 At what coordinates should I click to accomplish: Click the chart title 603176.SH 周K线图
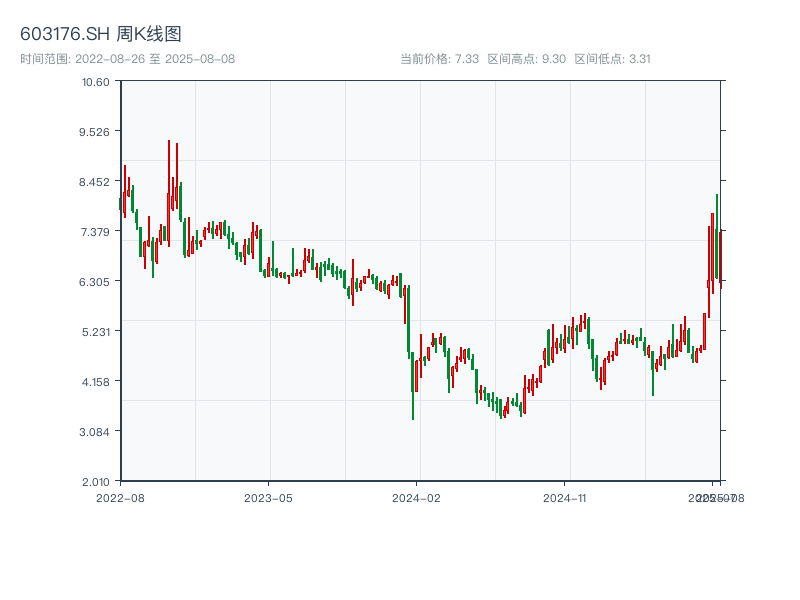(x=101, y=35)
